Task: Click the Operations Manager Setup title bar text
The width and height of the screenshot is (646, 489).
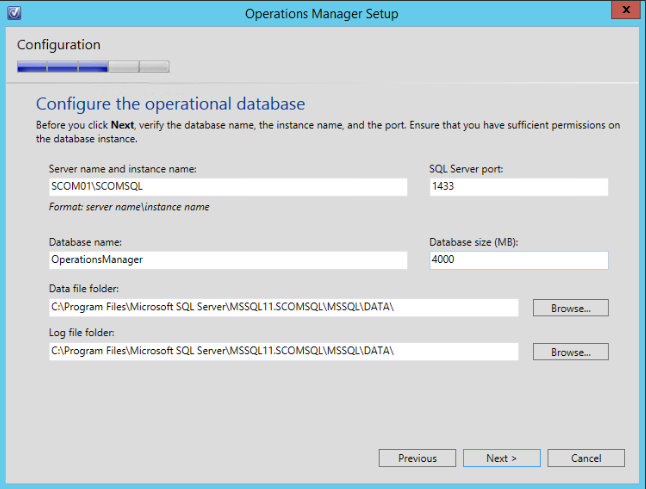Action: tap(322, 13)
